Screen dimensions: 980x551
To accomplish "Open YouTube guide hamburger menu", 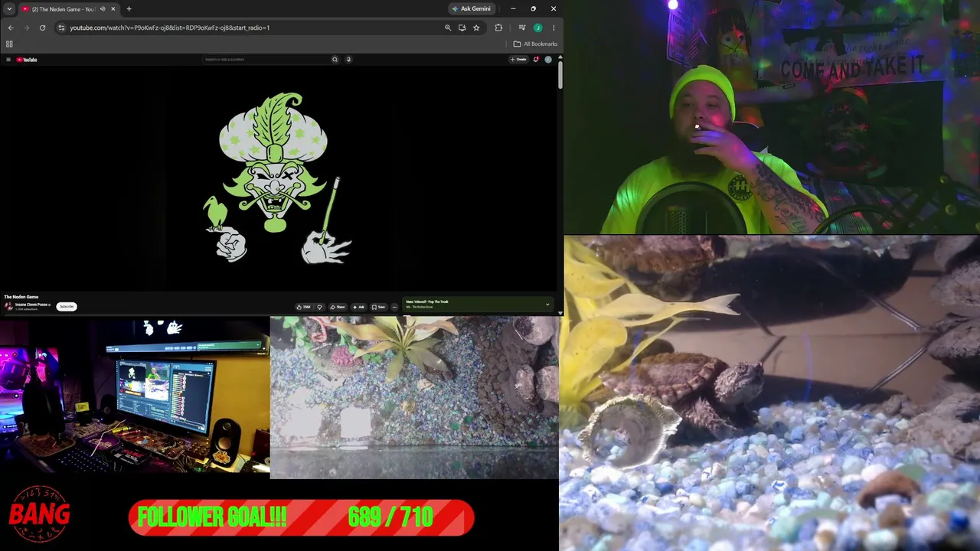I will (8, 60).
